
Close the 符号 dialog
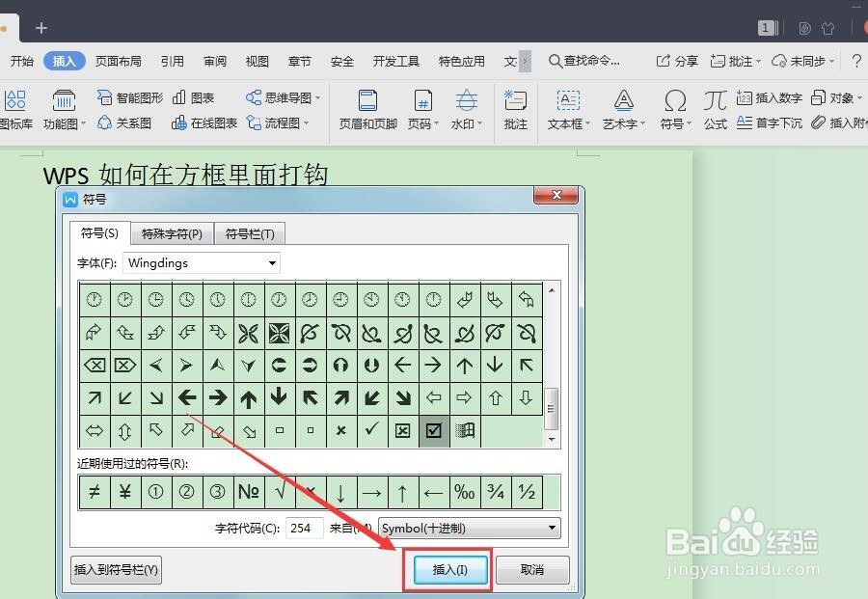pos(556,195)
